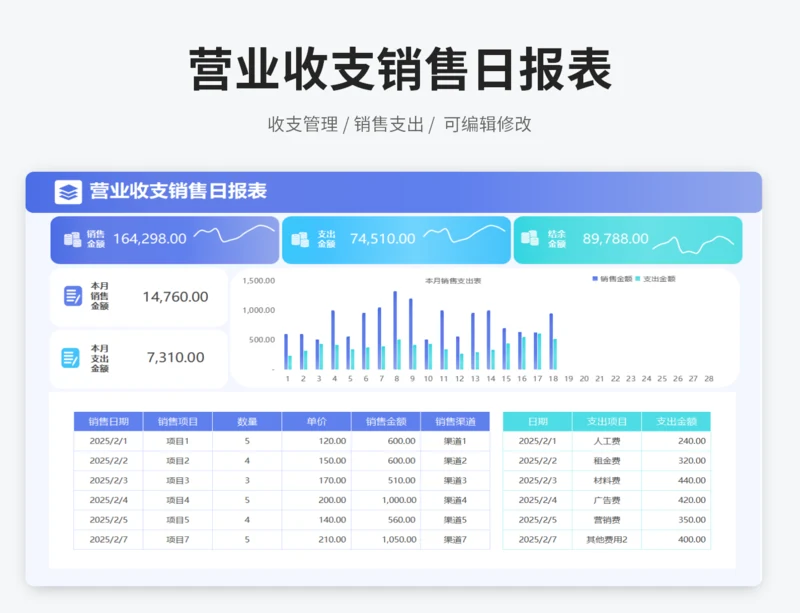Image resolution: width=800 pixels, height=613 pixels.
Task: Click the 支出项目 column header
Action: point(607,422)
